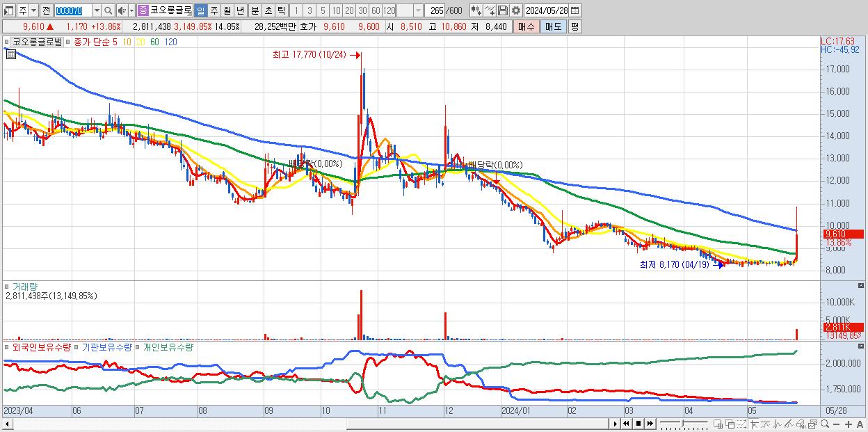Click the rewind replay button
The height and width of the screenshot is (432, 868).
626,424
